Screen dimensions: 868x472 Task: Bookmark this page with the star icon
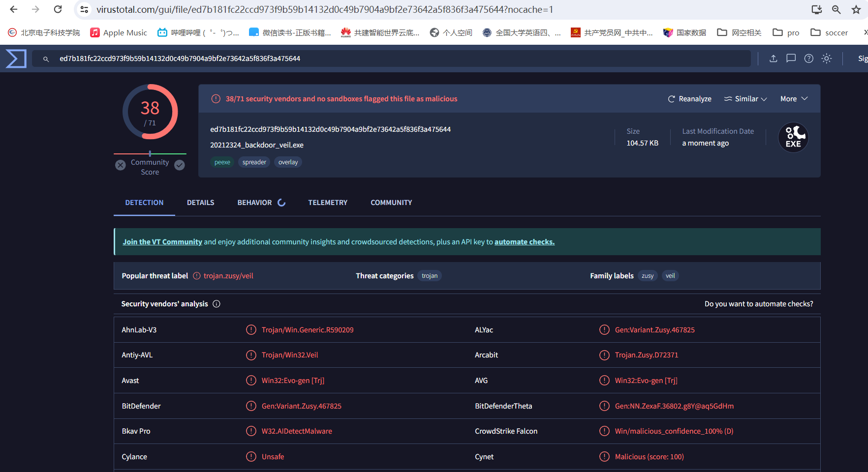pyautogui.click(x=856, y=9)
